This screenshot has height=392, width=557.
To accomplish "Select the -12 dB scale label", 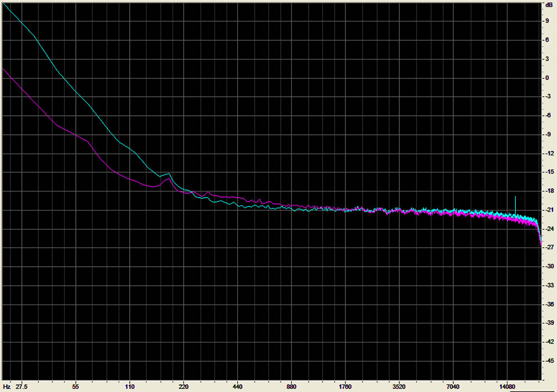I will 549,153.
